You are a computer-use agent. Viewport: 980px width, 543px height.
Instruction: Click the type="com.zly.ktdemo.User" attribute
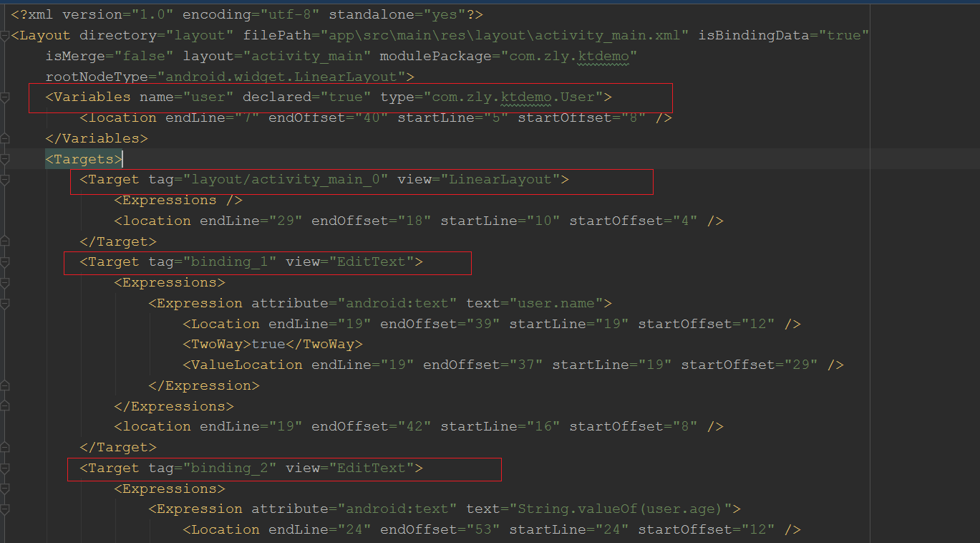(491, 97)
